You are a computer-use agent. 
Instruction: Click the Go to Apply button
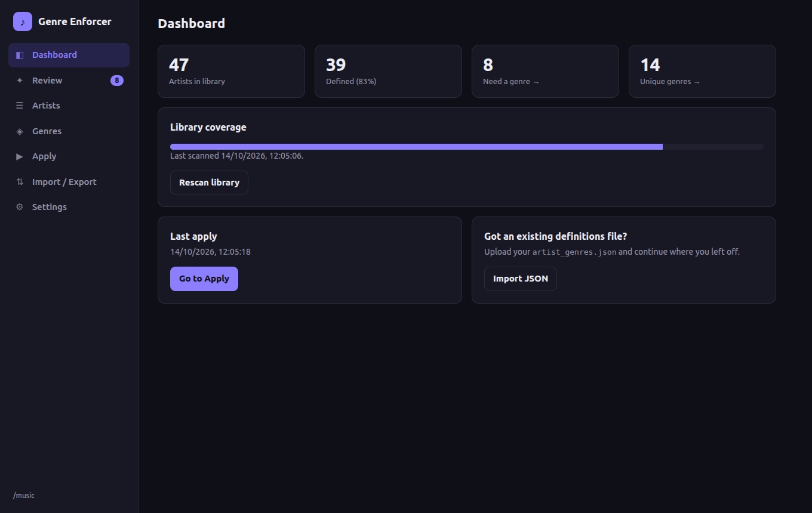click(204, 279)
